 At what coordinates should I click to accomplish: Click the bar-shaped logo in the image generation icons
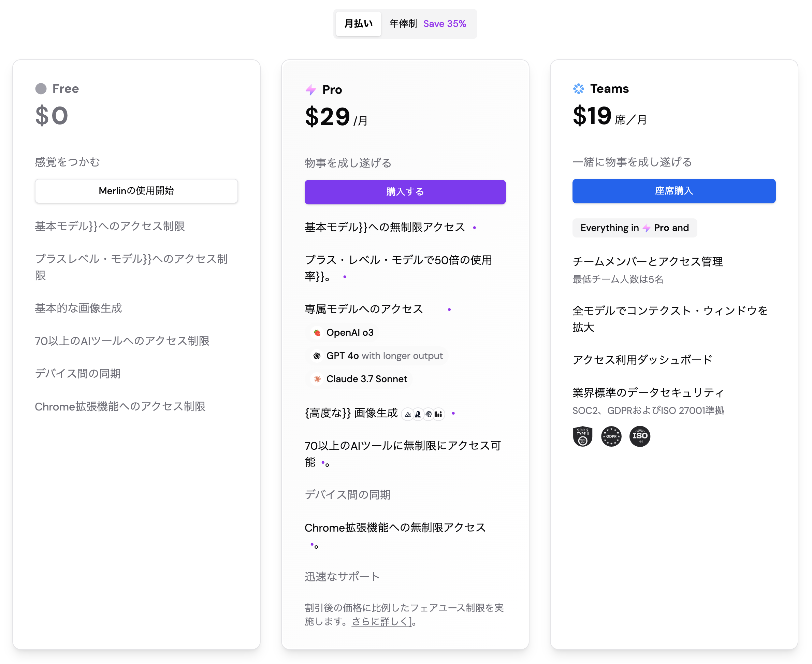tap(439, 414)
